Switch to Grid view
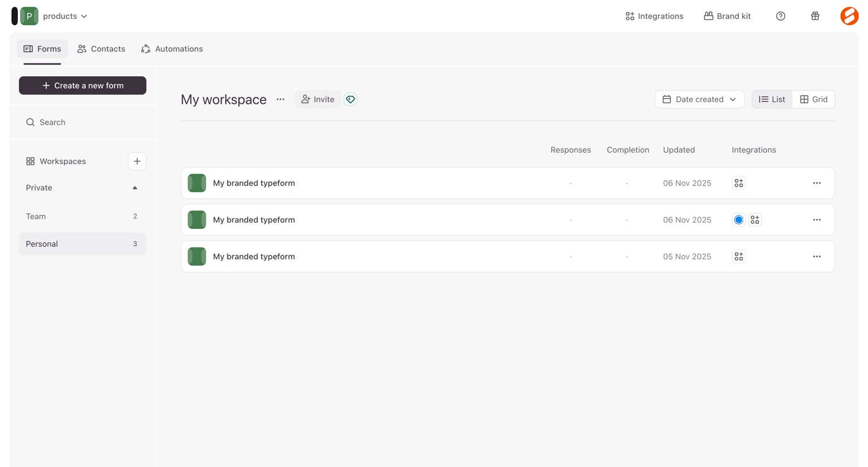The image size is (868, 467). coord(813,99)
